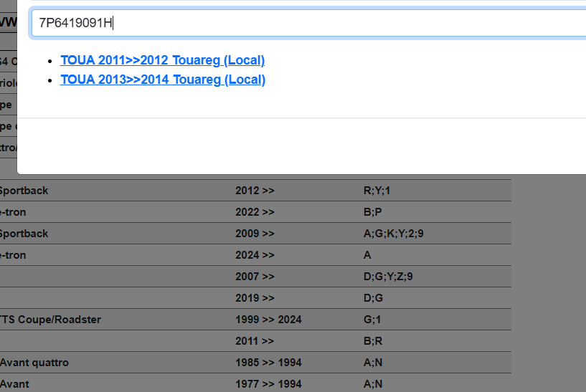Click the Avant quattro model name
Screen dimensions: 586x392
click(34, 363)
